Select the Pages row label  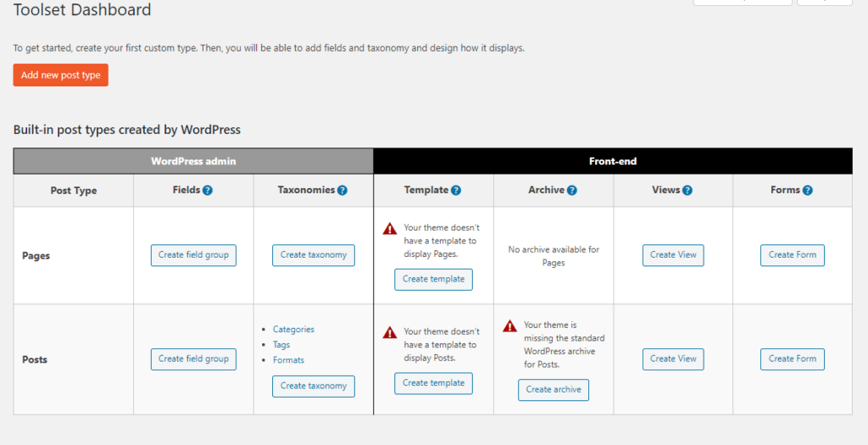(x=36, y=256)
